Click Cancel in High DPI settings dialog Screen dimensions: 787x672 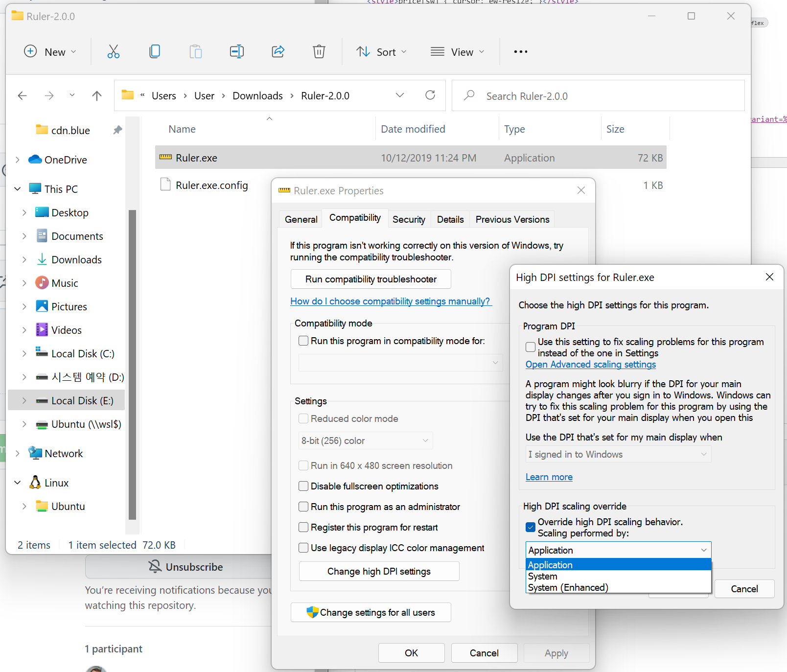point(744,589)
